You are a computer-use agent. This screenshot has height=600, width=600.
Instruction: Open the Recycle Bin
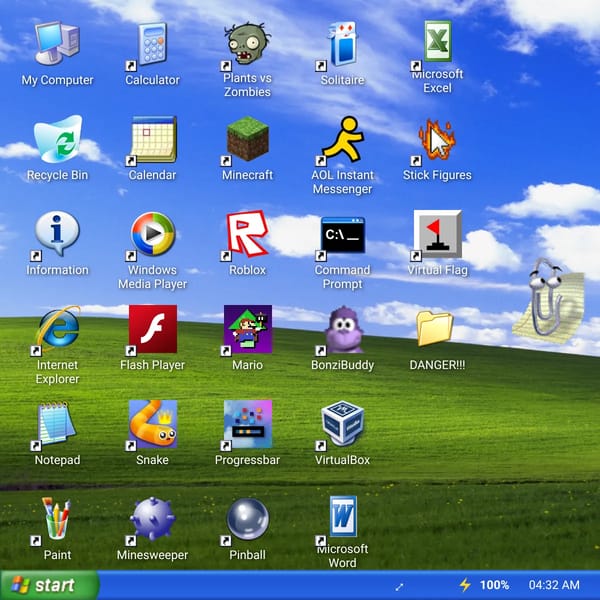click(x=57, y=139)
